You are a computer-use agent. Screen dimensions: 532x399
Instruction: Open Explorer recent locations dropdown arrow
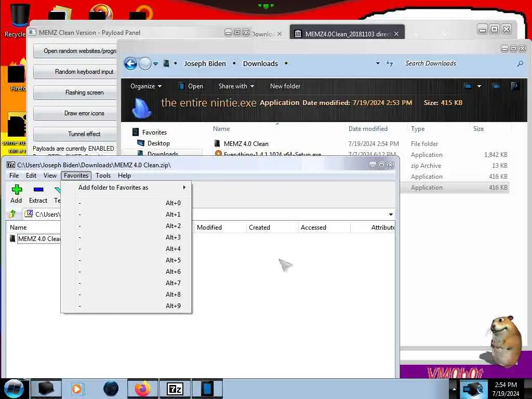(x=155, y=63)
